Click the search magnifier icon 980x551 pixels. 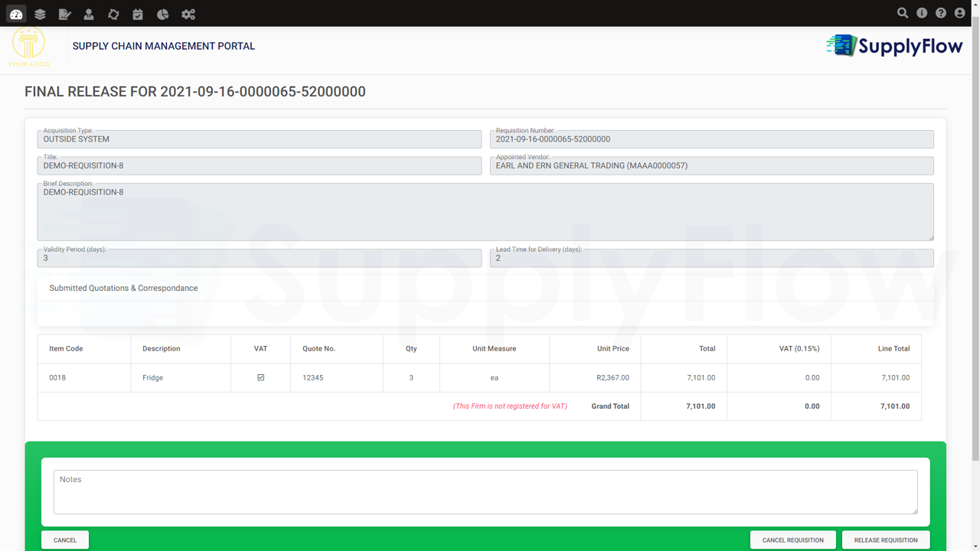click(x=903, y=13)
